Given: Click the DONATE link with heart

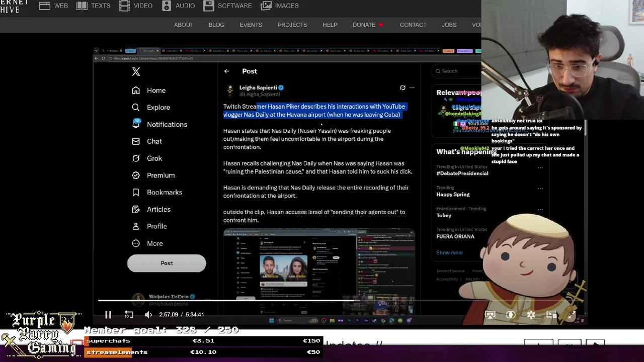Looking at the screenshot, I should coord(368,25).
